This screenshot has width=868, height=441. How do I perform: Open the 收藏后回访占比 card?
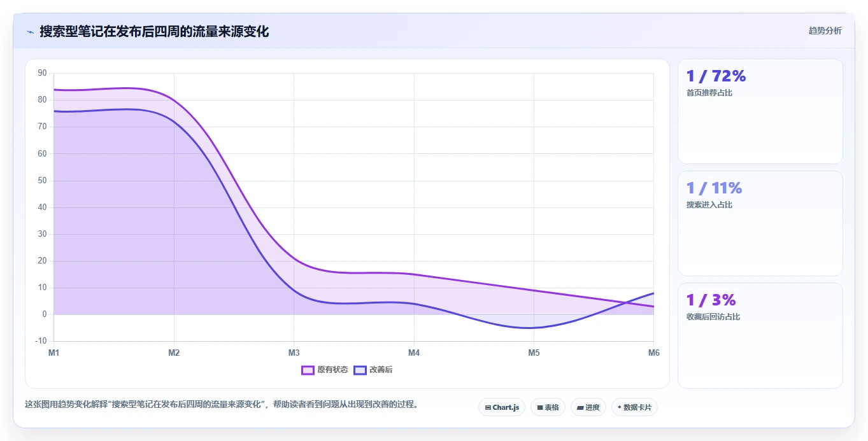[760, 335]
